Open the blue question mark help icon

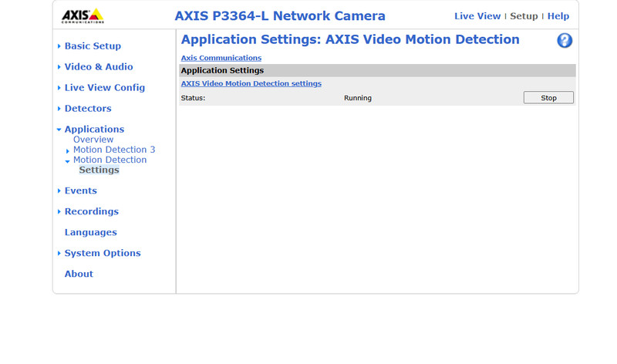pos(565,40)
